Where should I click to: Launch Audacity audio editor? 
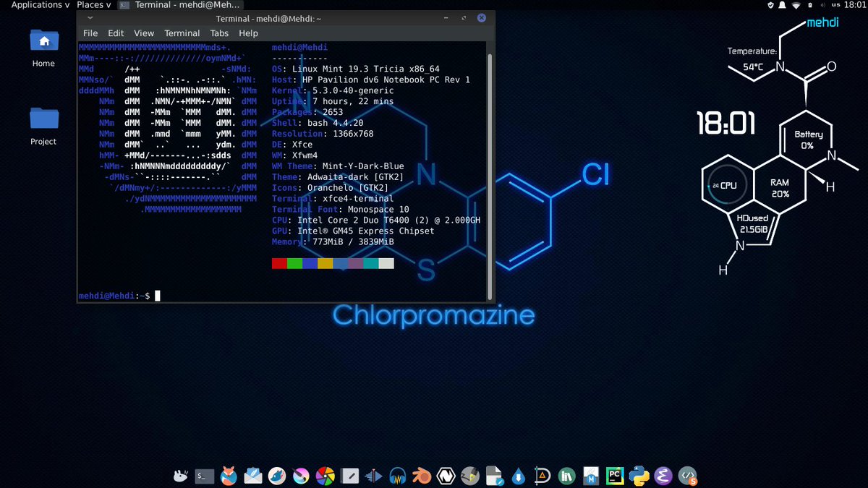tap(397, 476)
